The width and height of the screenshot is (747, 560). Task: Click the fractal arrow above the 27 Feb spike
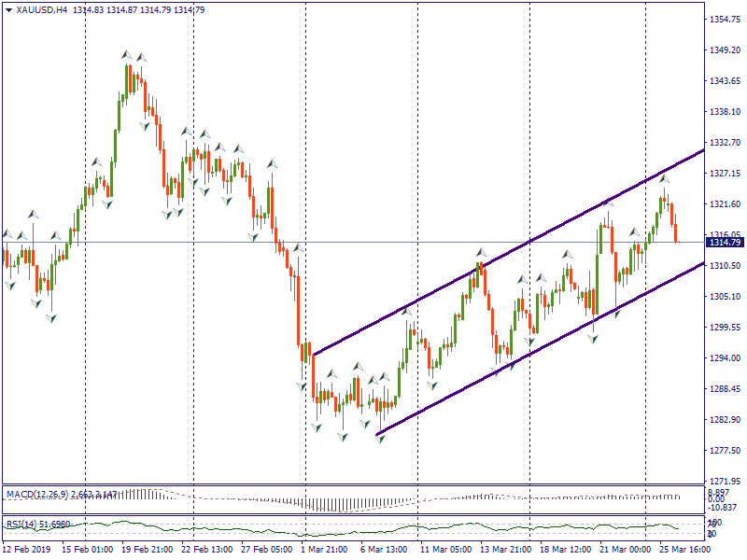pyautogui.click(x=272, y=164)
